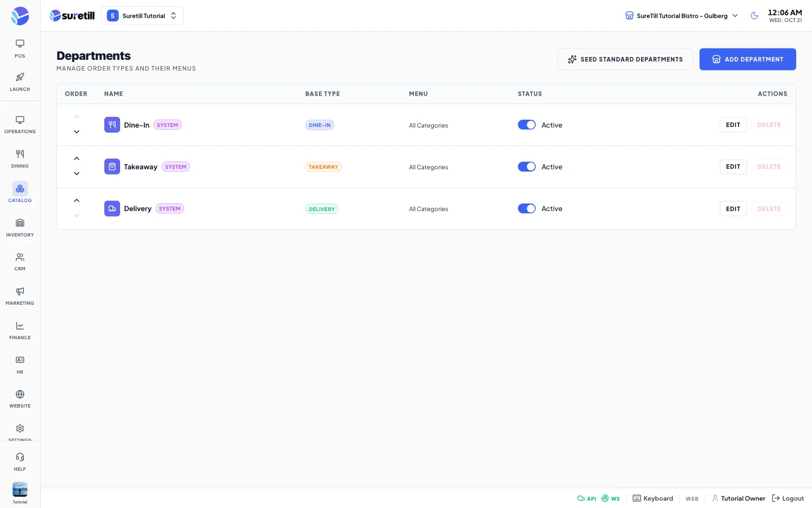Toggle Takeaway active status switch
This screenshot has height=508, width=812.
pyautogui.click(x=527, y=167)
